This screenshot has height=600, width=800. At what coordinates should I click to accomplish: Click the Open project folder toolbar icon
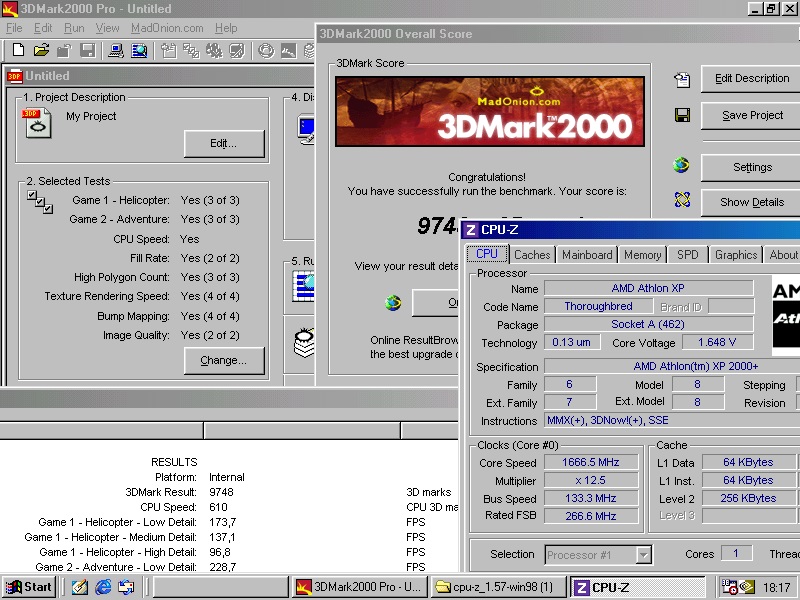pyautogui.click(x=41, y=50)
